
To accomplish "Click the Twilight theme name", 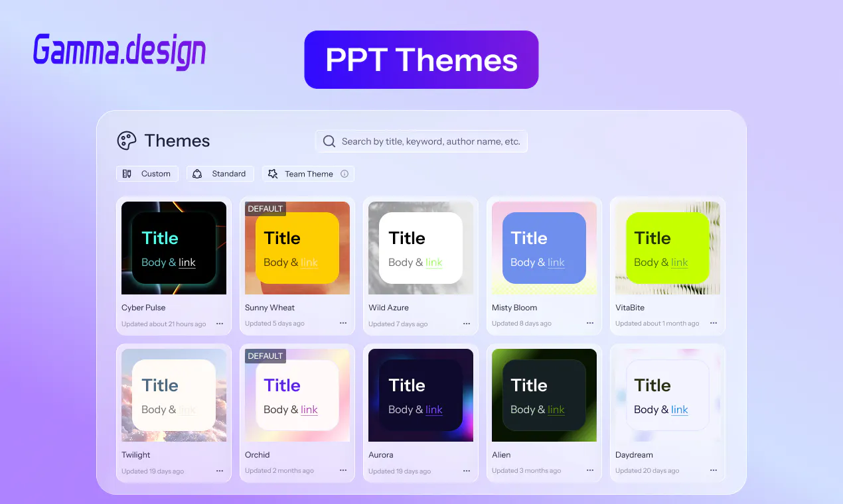I will click(136, 455).
